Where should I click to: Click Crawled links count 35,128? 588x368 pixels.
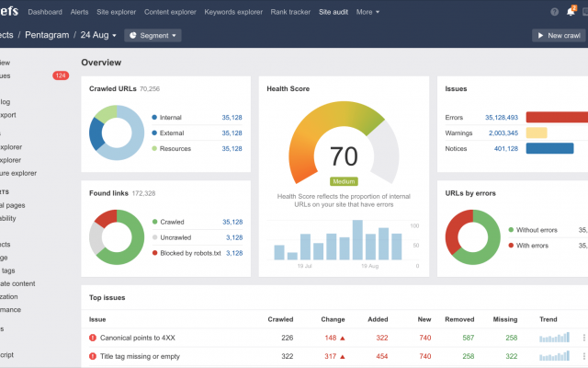coord(232,222)
